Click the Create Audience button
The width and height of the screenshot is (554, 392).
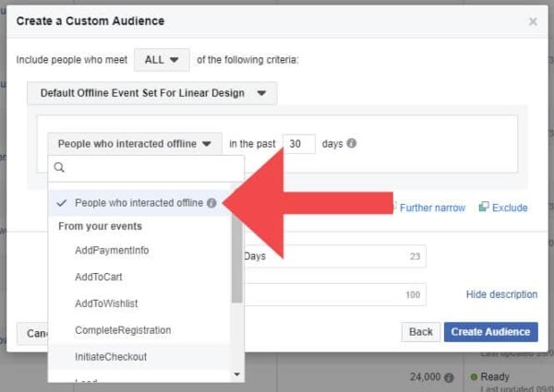click(491, 332)
